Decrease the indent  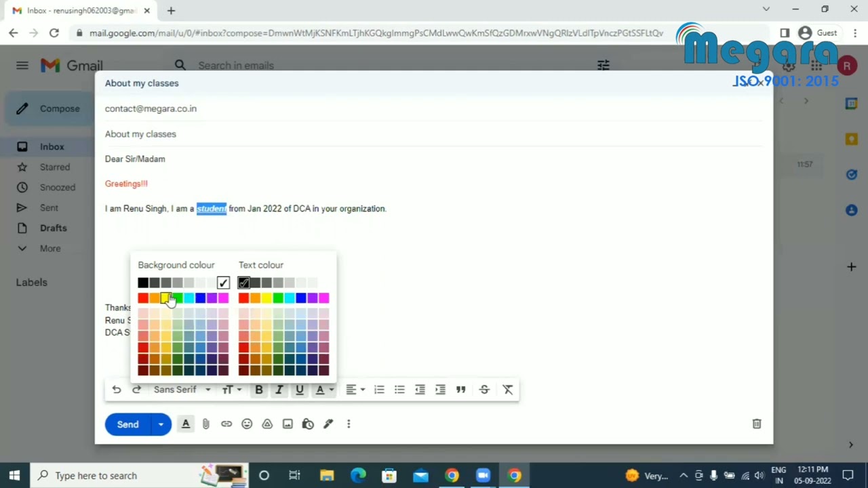[x=420, y=390]
